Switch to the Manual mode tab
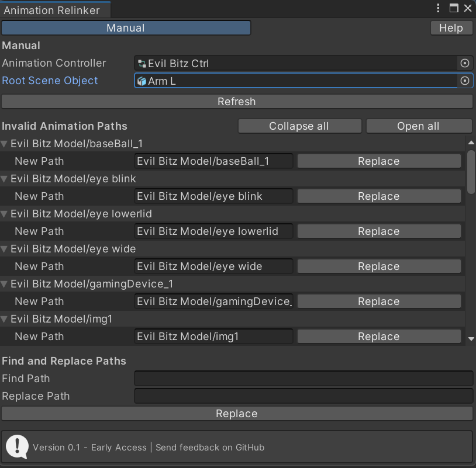The width and height of the screenshot is (476, 468). click(x=126, y=28)
